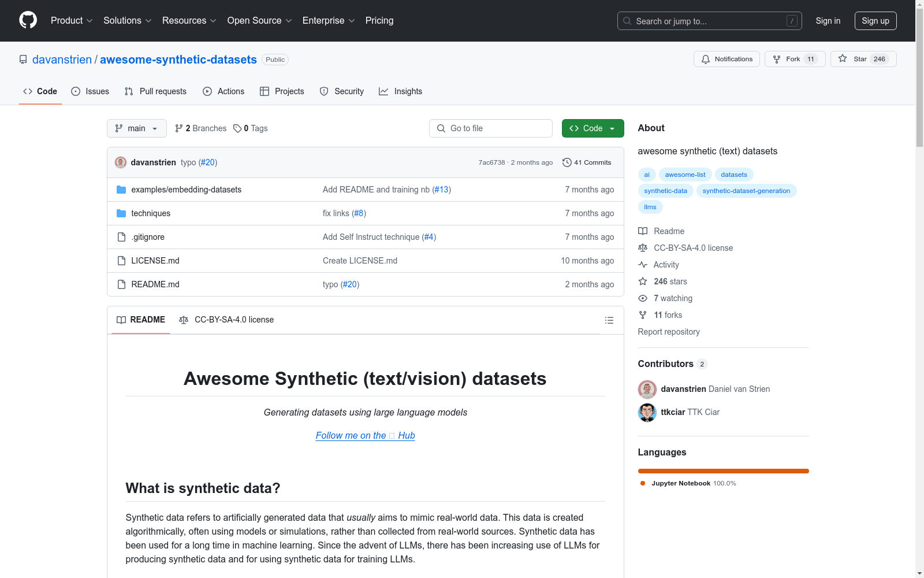Image resolution: width=924 pixels, height=578 pixels.
Task: Expand the Product menu
Action: coord(72,21)
